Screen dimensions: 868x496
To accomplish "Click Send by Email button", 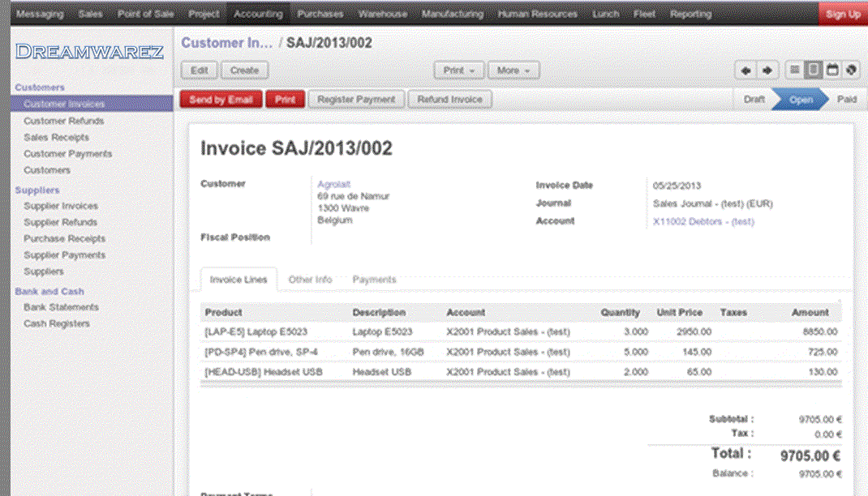I will [221, 99].
